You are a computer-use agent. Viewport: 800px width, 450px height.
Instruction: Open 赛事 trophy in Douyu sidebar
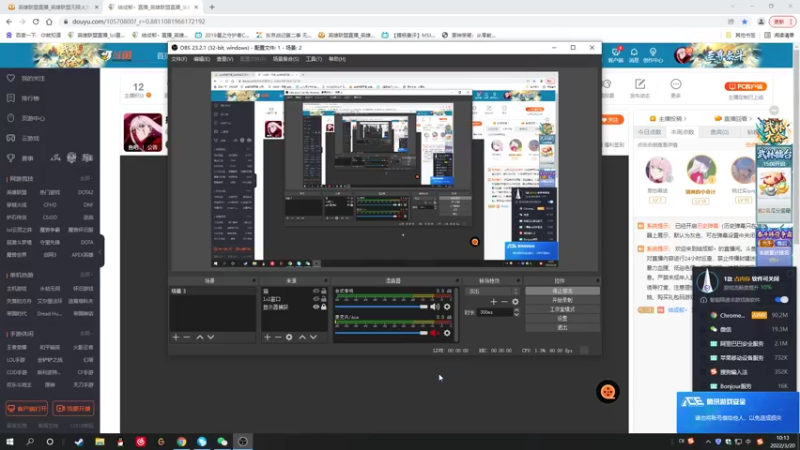tap(11, 158)
